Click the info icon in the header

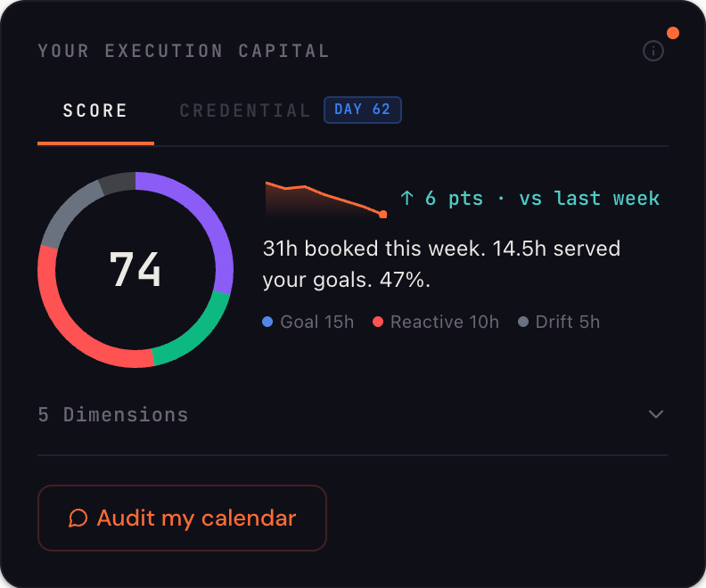(x=653, y=51)
